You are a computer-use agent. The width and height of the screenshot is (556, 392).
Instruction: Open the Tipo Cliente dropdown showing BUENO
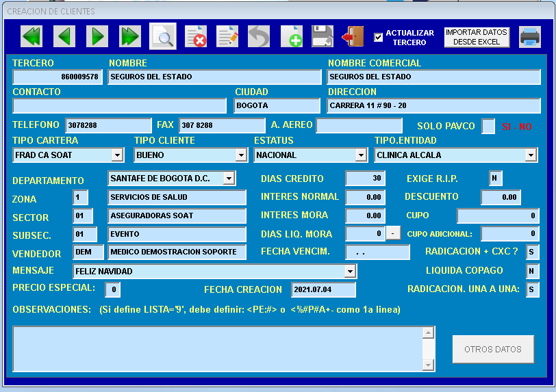coord(241,155)
